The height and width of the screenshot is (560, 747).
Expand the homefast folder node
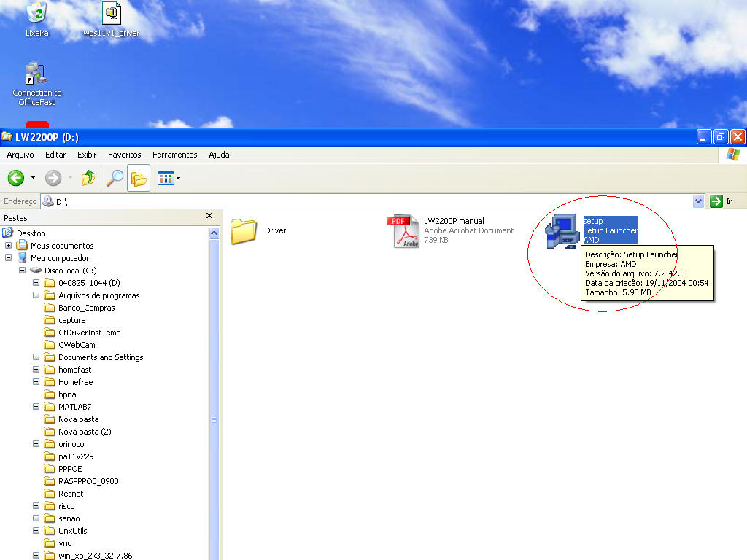36,370
